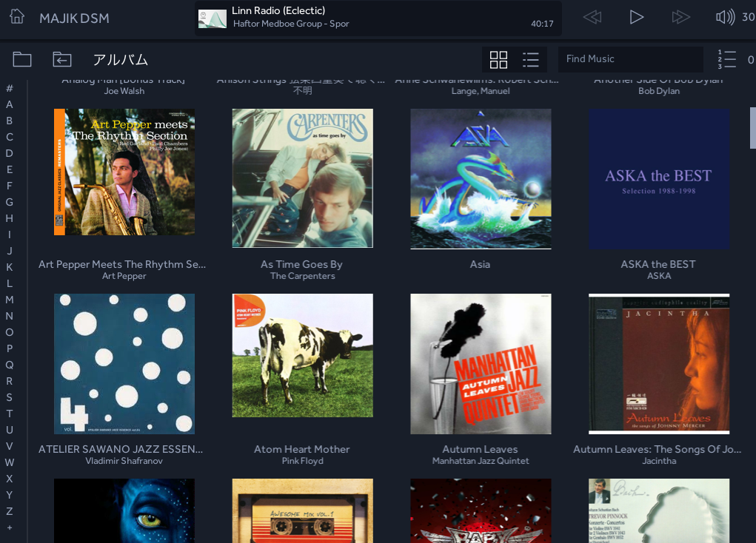Open the Trevor Pinnock Bach album cover
The width and height of the screenshot is (756, 543).
click(659, 510)
